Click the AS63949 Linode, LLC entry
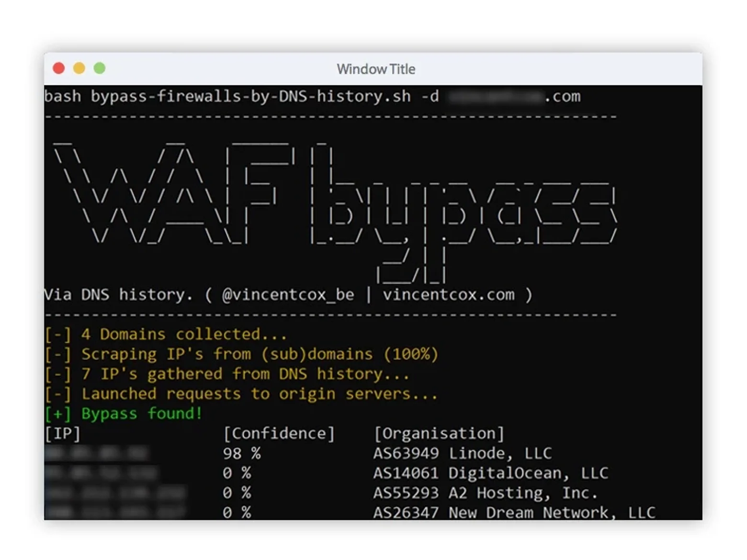The width and height of the screenshot is (747, 560). coord(463,454)
